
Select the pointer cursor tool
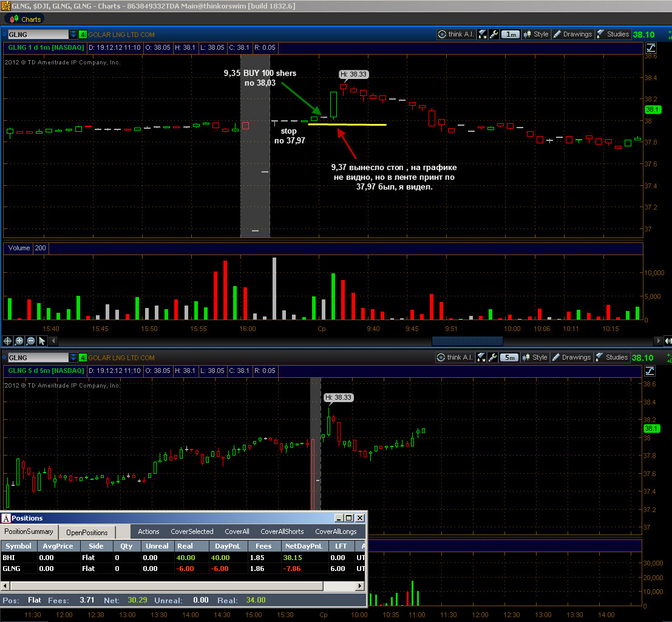(42, 341)
